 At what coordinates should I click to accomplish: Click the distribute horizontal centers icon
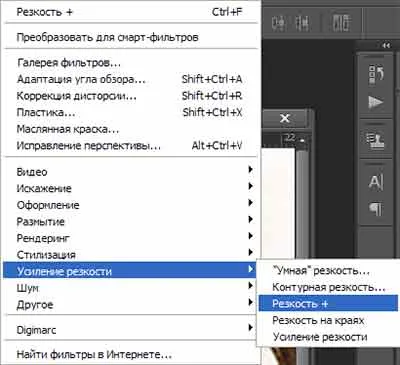pyautogui.click(x=278, y=23)
